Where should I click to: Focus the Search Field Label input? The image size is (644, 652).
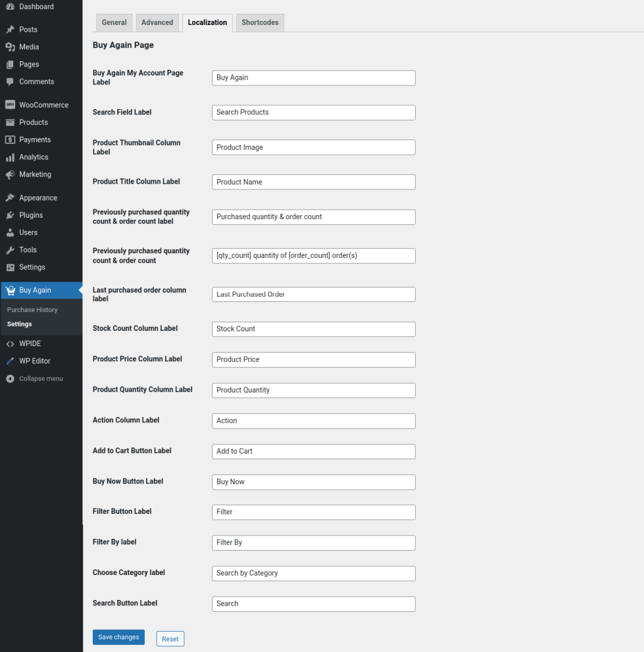(313, 113)
